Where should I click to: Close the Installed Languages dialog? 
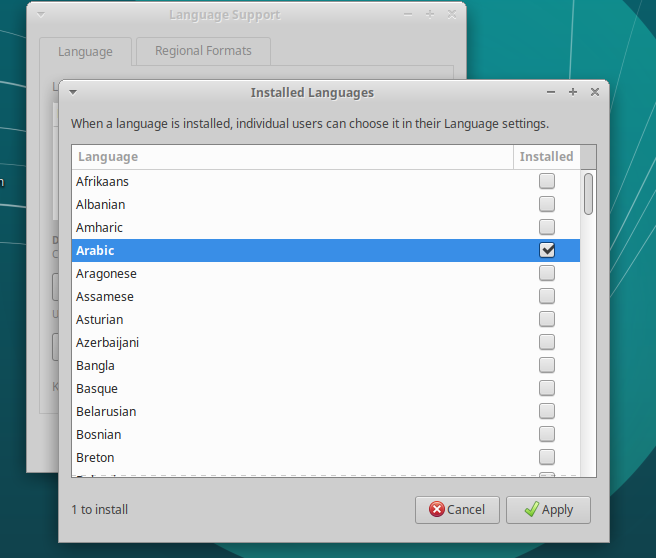595,92
